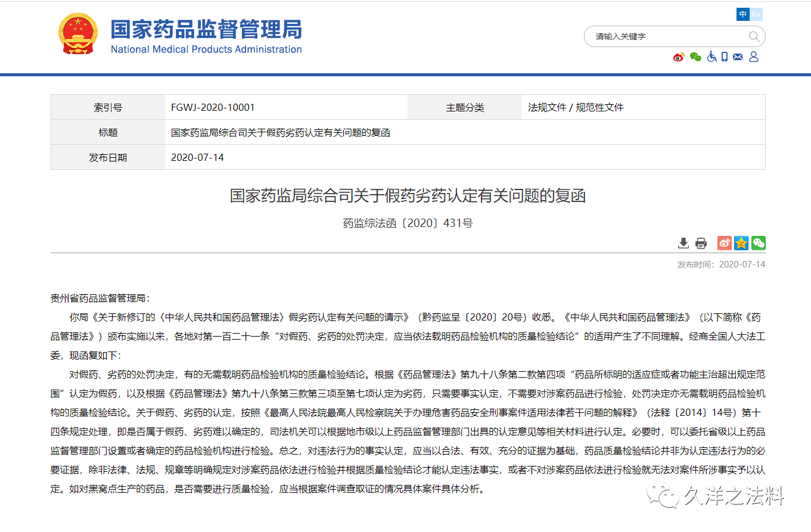Viewport: 811px width, 532px height.
Task: Share the article to QZone
Action: (x=741, y=243)
